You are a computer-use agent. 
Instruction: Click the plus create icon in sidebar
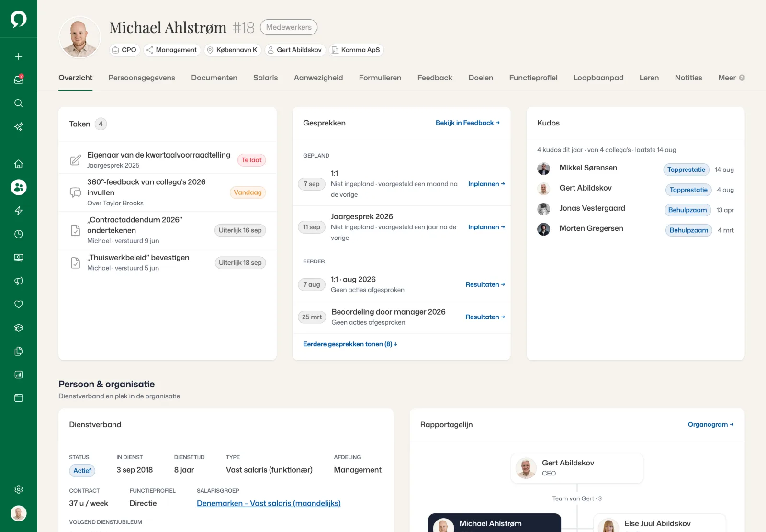pos(19,57)
